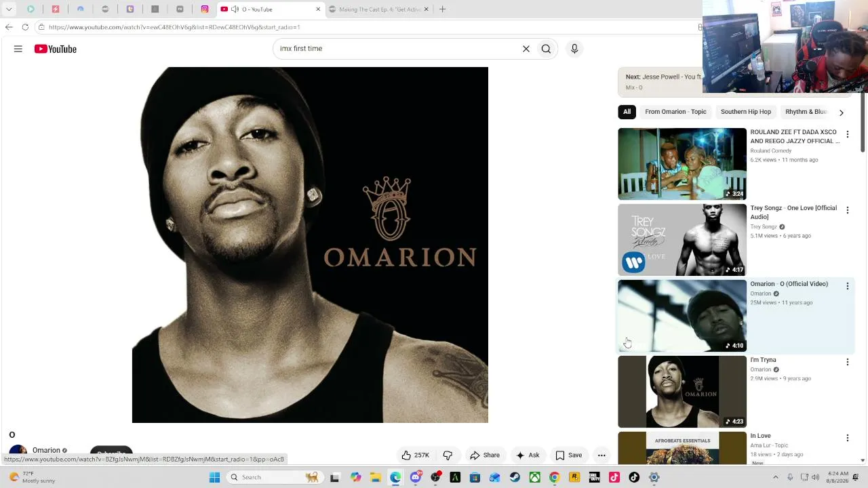Close the O - YouTube tab
Screen dimensions: 868x488
(x=318, y=9)
